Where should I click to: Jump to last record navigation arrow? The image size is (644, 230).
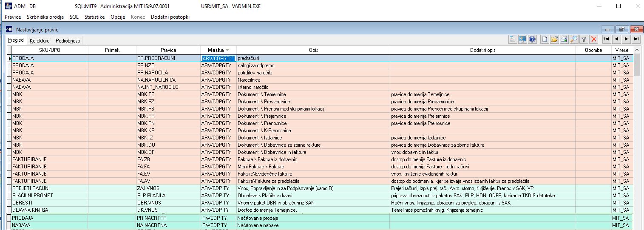click(636, 40)
